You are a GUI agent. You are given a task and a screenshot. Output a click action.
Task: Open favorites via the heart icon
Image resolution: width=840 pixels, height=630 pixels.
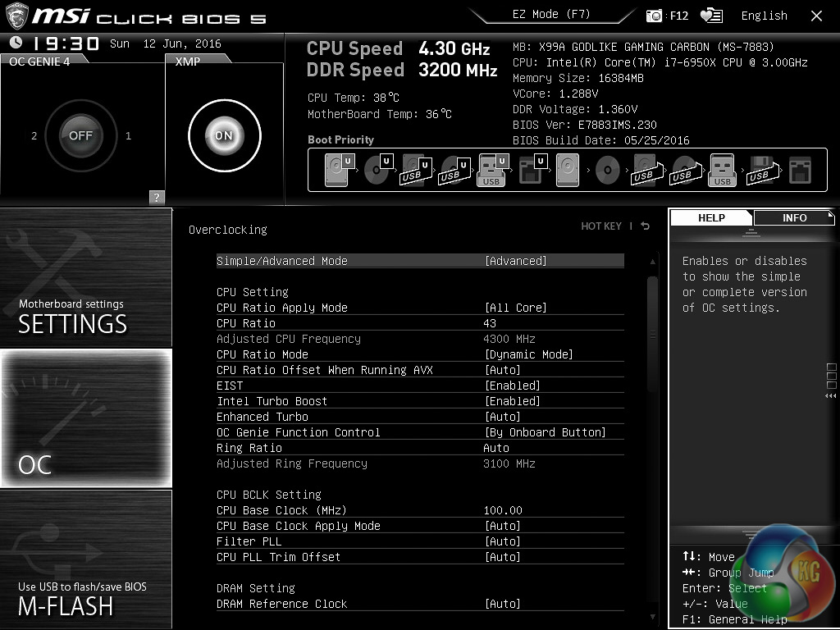coord(711,16)
